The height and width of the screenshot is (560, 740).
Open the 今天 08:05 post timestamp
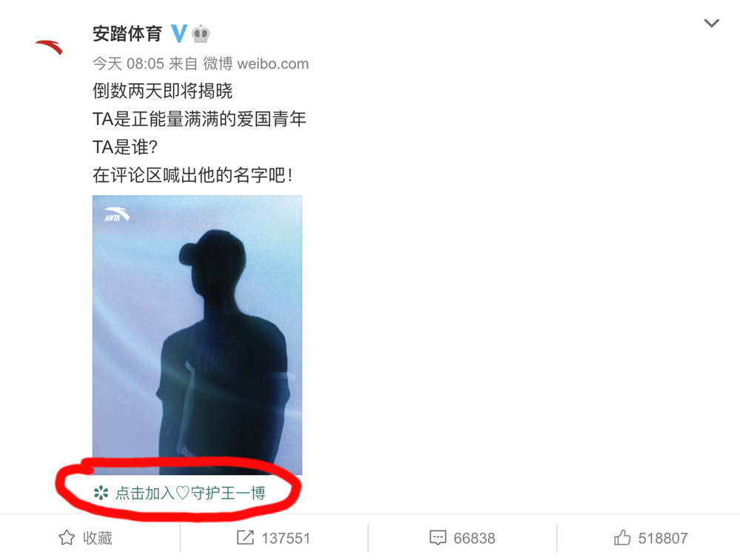tap(128, 64)
